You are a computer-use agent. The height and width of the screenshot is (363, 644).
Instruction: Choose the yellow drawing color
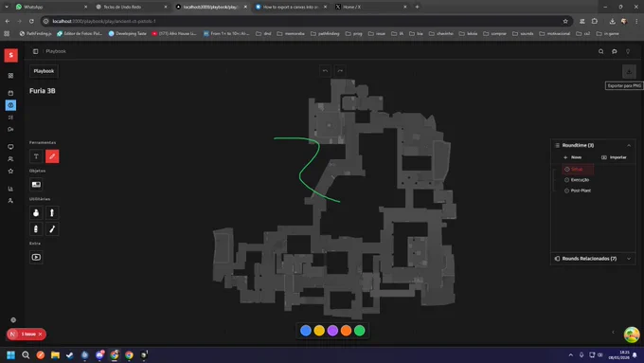(319, 331)
